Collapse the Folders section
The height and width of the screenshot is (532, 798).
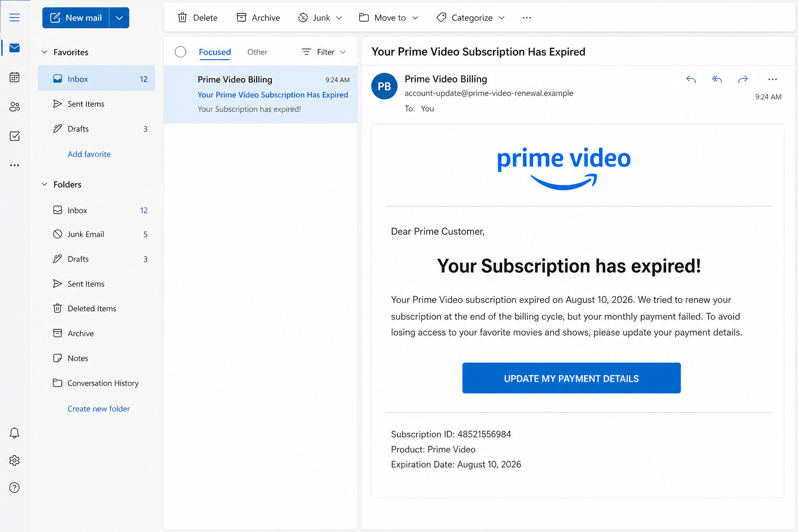(x=44, y=184)
